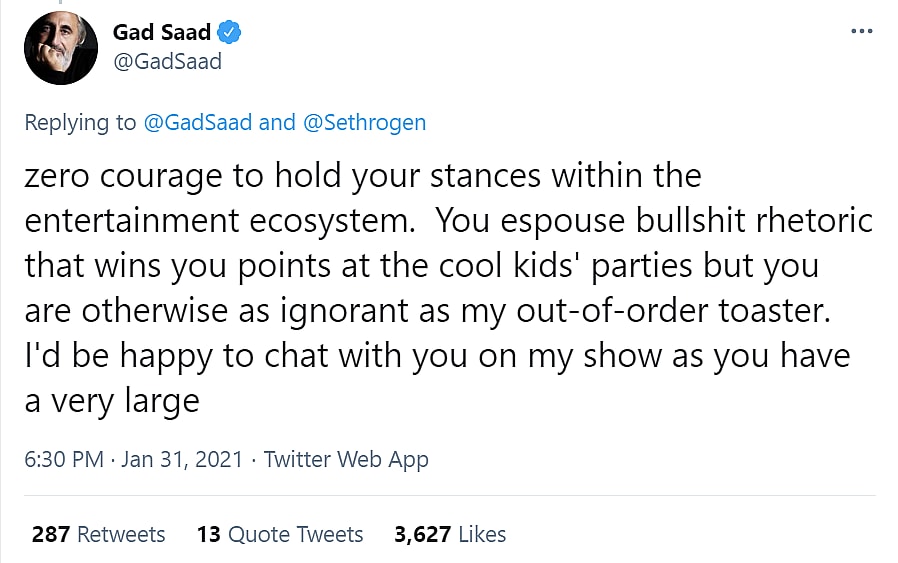Open the @Sethrogen mention link
The width and height of the screenshot is (898, 563).
coord(364,123)
